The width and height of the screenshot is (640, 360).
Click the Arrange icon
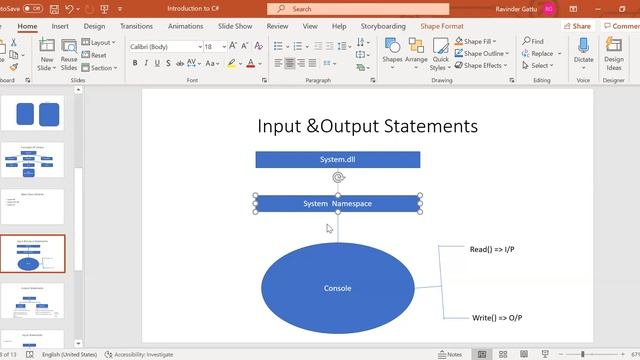(x=416, y=53)
